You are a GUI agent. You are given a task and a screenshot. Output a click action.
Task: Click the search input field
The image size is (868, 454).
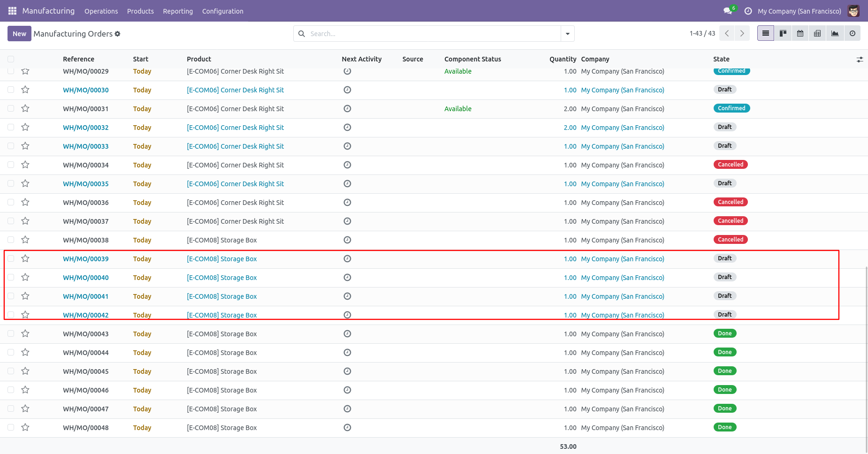(x=434, y=34)
